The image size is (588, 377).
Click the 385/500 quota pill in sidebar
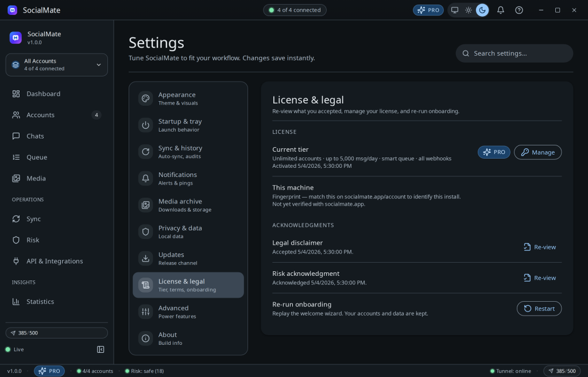click(x=57, y=333)
